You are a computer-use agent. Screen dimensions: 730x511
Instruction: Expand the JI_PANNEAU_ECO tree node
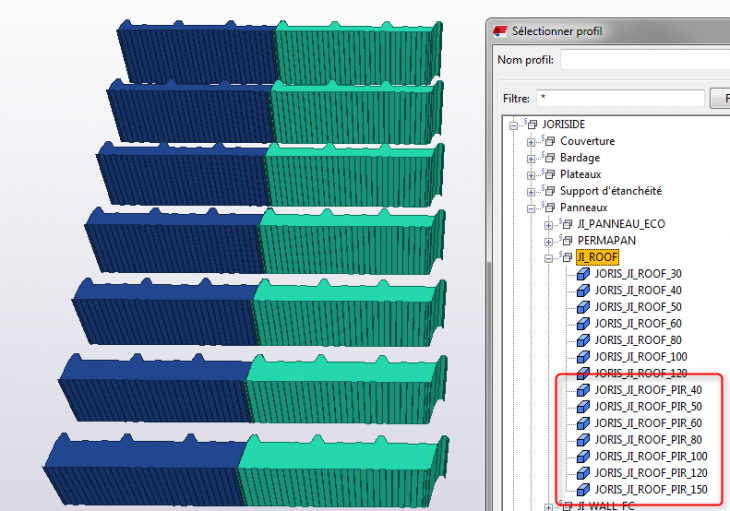coord(549,225)
